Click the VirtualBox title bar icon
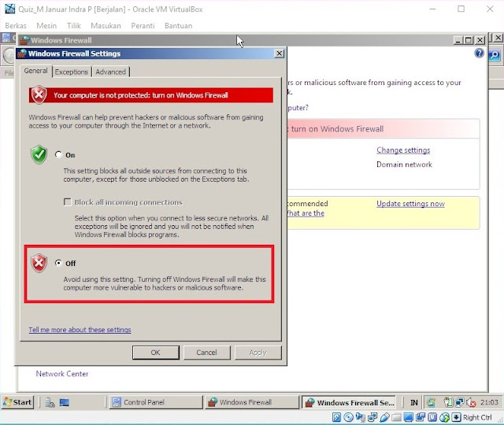Screen dimensions: 504x425 click(x=10, y=9)
